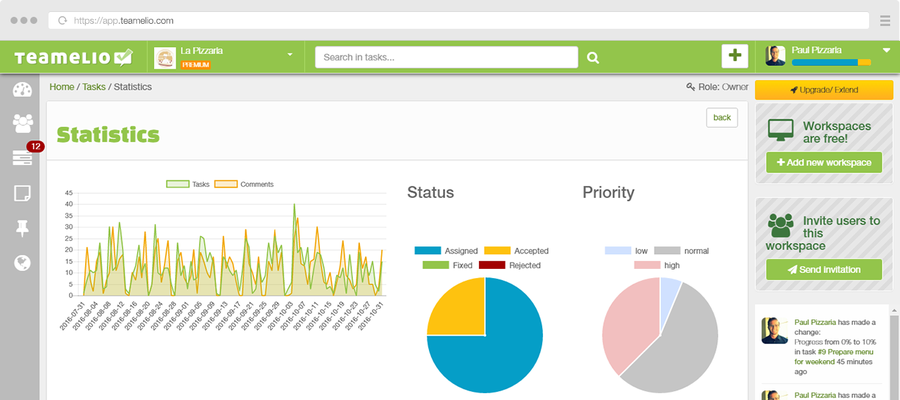Click the back button

(721, 118)
